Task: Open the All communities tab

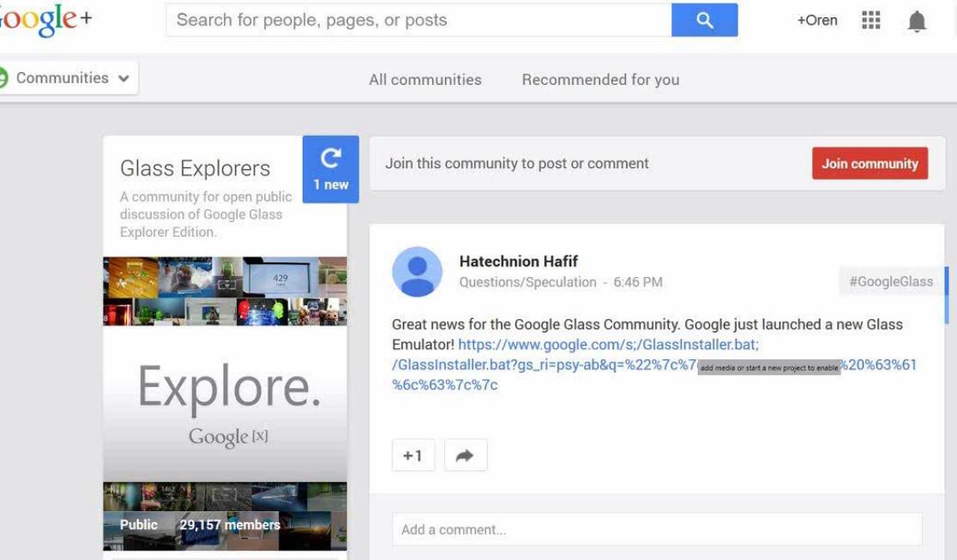Action: [x=424, y=80]
